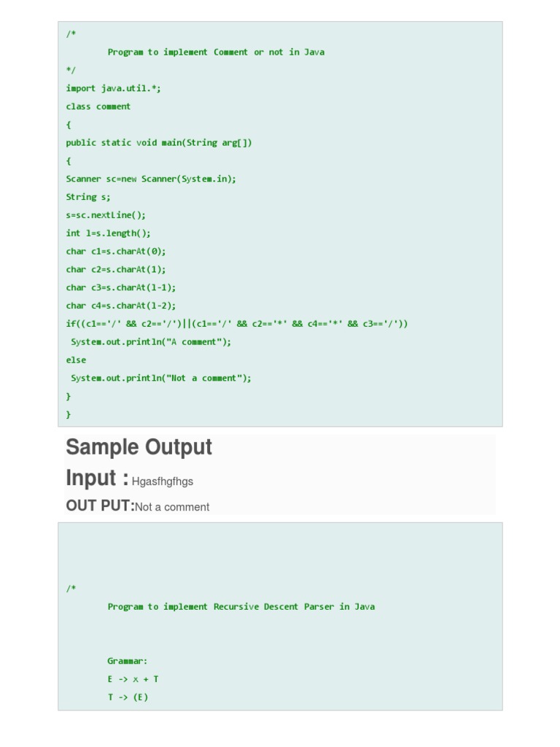Screen dimensions: 560x747
Task: Click the 'Hgasfhgfhgs' input text
Action: 163,481
